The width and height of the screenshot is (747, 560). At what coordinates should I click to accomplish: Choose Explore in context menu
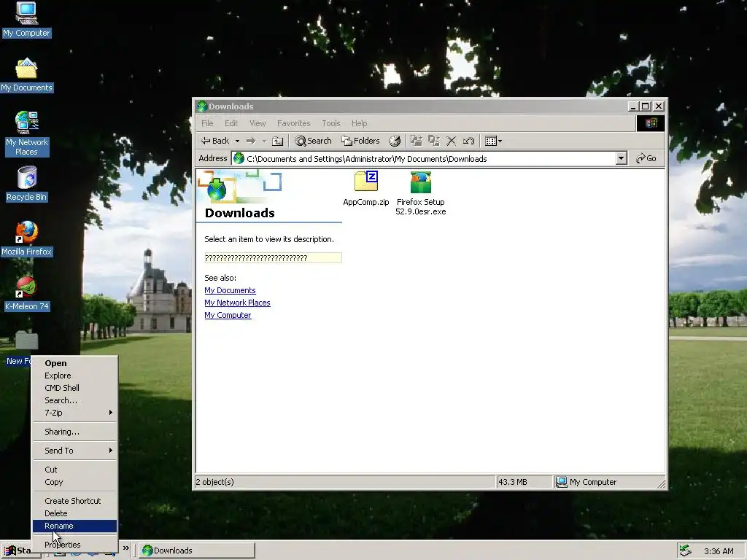pos(75,376)
